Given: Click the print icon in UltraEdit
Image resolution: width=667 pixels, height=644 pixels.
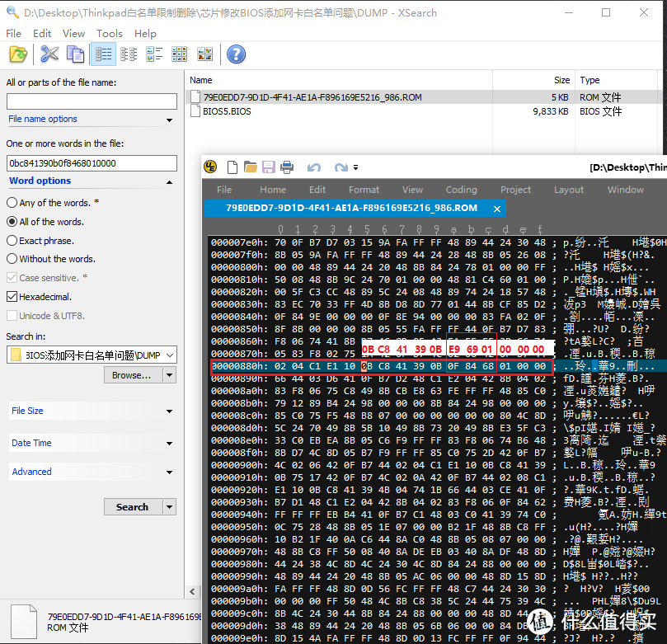Looking at the screenshot, I should coord(287,167).
